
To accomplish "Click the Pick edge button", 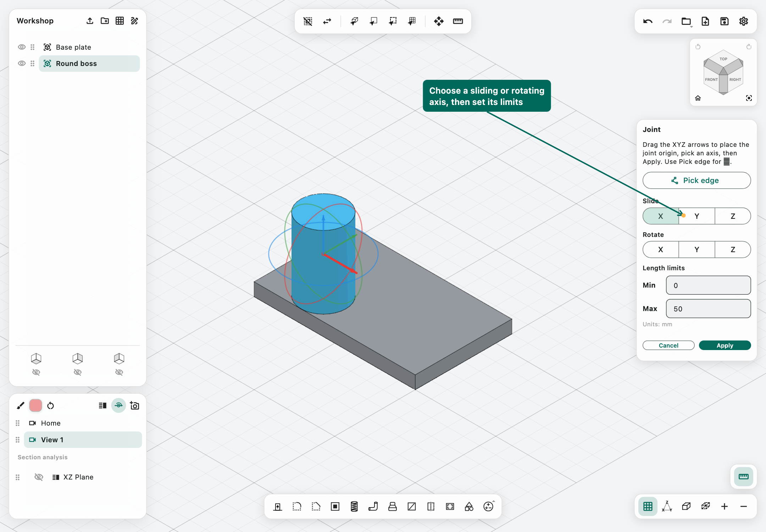I will (696, 181).
